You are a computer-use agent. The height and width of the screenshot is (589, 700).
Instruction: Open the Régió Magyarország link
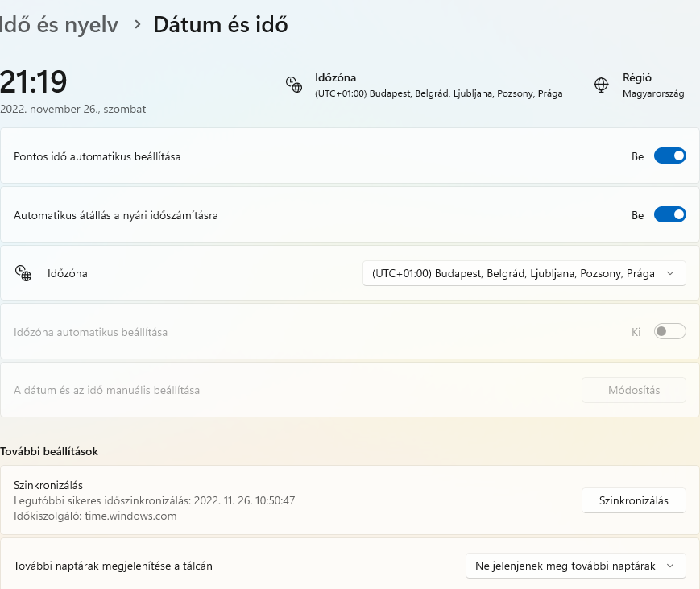(653, 93)
